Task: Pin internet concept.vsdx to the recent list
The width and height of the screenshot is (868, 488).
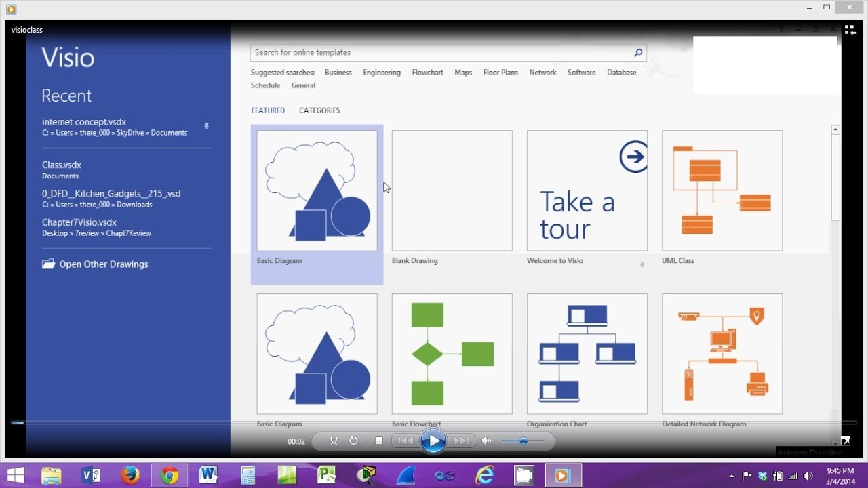Action: click(x=207, y=126)
